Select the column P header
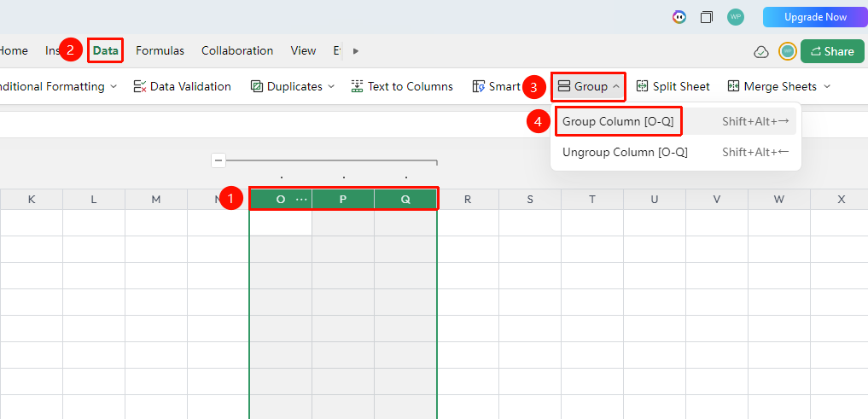The width and height of the screenshot is (868, 419). [x=343, y=200]
